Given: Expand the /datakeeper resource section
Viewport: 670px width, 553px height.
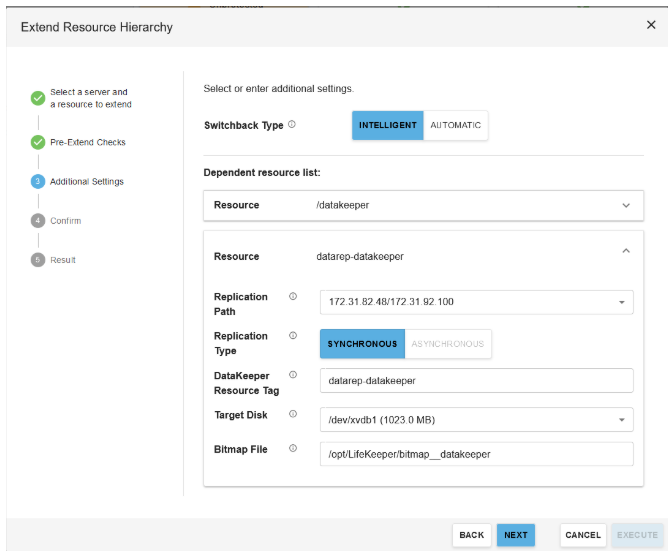Looking at the screenshot, I should (x=626, y=205).
